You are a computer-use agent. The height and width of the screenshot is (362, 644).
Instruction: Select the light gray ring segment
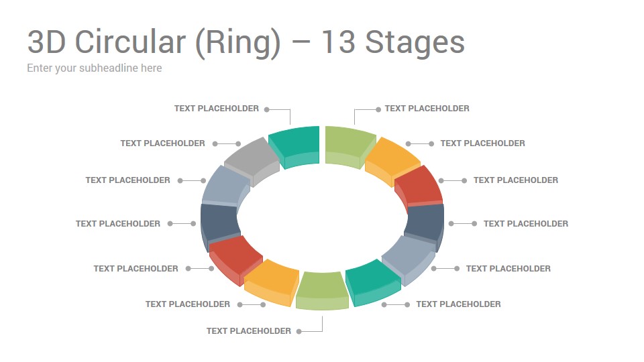tap(252, 162)
